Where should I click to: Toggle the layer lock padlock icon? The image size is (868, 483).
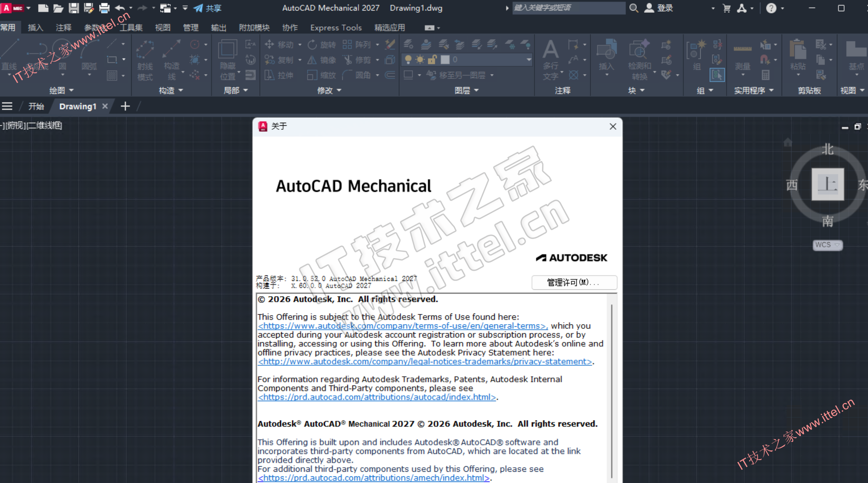click(432, 60)
